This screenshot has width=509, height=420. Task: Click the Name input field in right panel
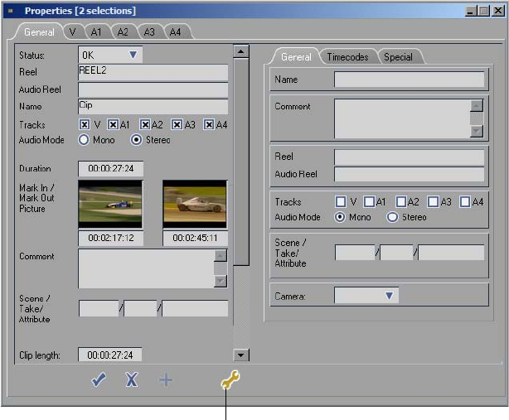(x=409, y=80)
